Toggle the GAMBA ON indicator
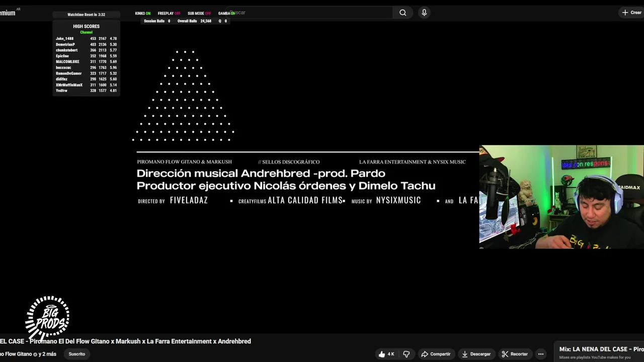 tap(226, 14)
